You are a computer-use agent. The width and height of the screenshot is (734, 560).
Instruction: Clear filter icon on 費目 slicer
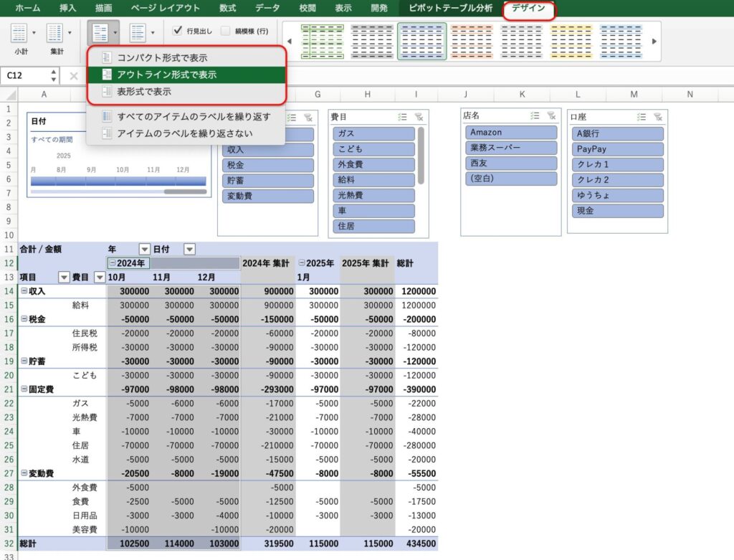[x=419, y=117]
